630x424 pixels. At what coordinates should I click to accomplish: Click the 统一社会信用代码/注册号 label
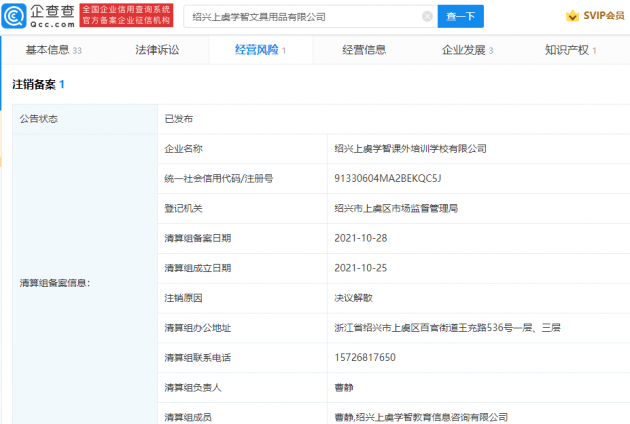click(219, 178)
